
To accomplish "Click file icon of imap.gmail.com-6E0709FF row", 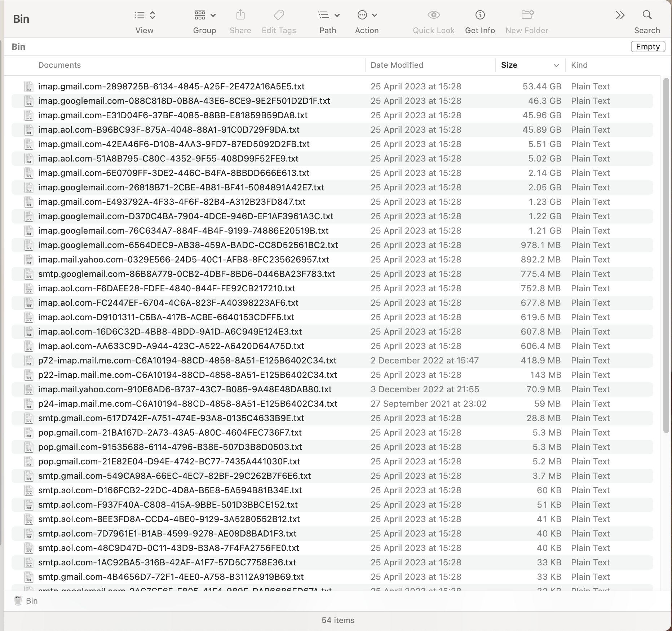I will click(x=29, y=173).
